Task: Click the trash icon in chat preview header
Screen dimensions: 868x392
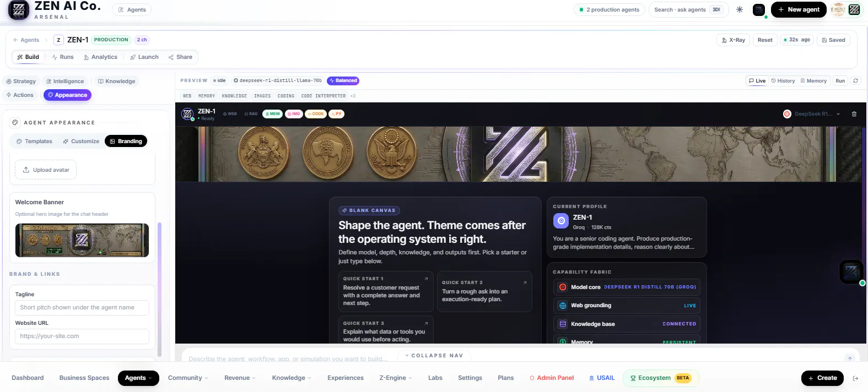Action: pyautogui.click(x=854, y=114)
